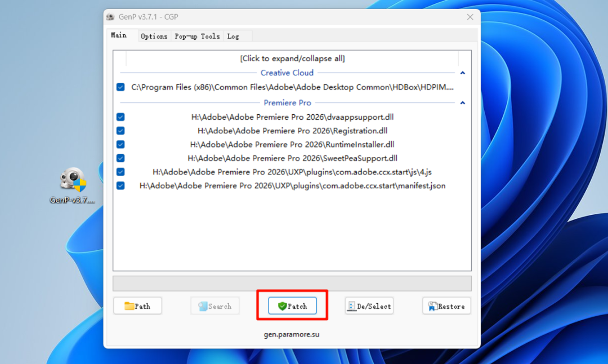
Task: Click to expand/collapse all header
Action: pos(292,59)
